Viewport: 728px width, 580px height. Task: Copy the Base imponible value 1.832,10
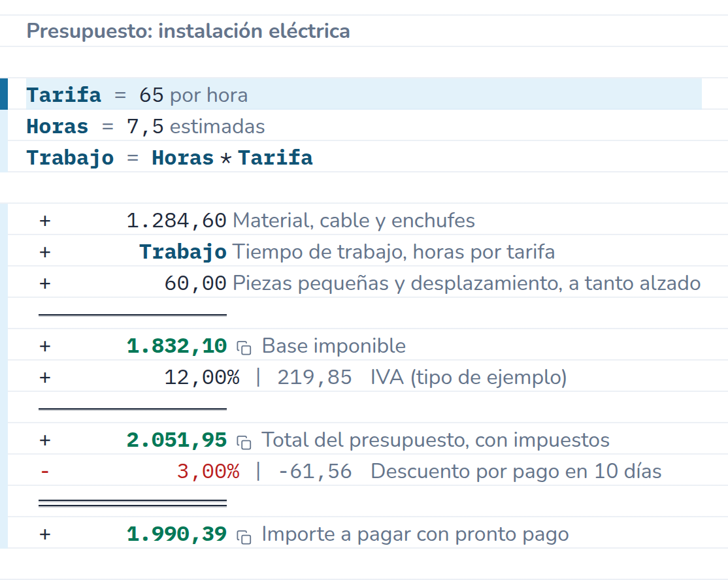tap(244, 347)
